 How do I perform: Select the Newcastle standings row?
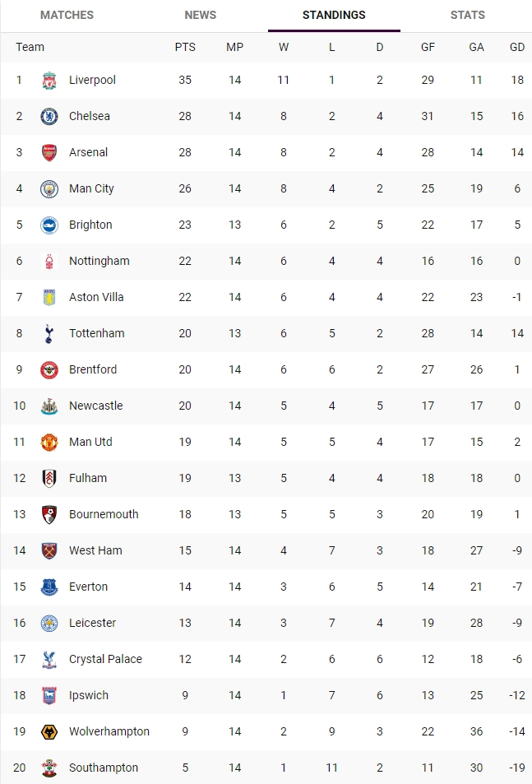(x=266, y=406)
